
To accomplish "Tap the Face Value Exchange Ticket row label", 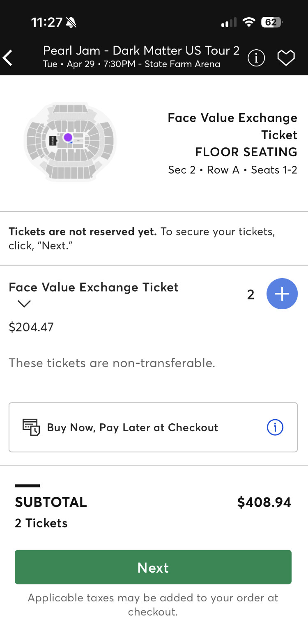I will pos(94,287).
